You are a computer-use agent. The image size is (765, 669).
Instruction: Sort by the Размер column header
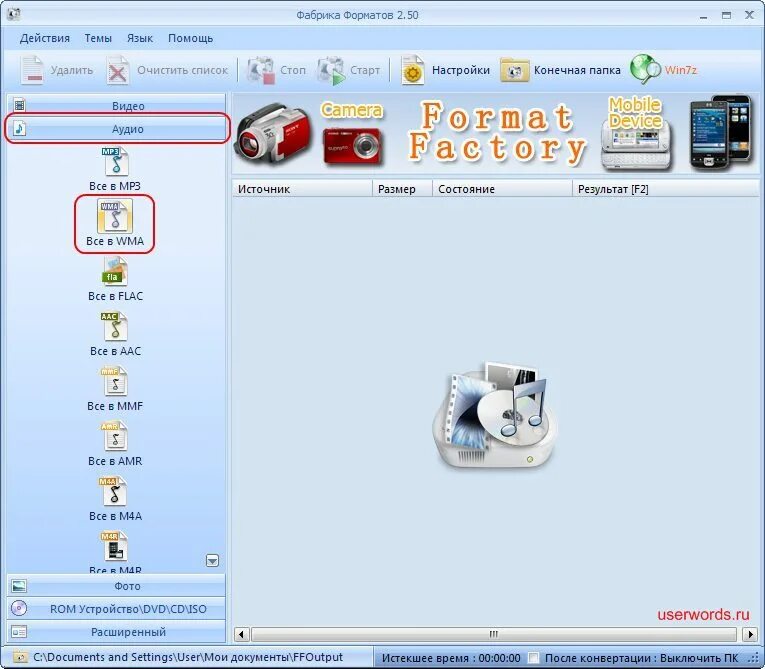pos(403,189)
